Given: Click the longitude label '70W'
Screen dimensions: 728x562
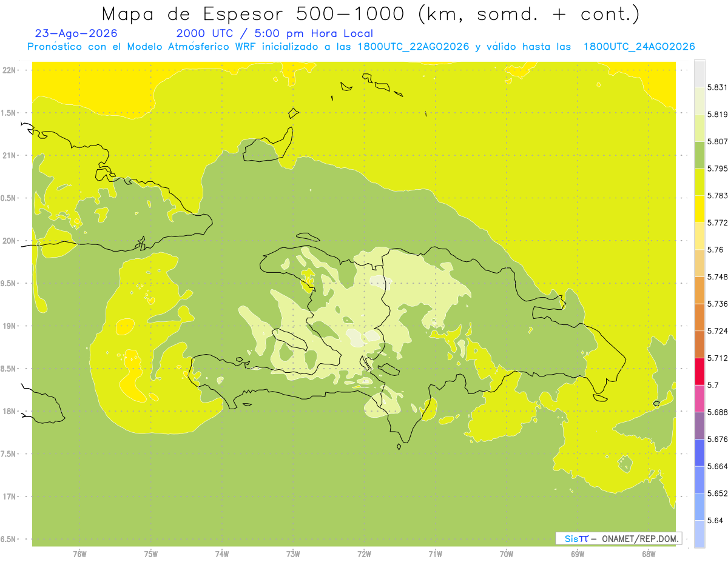Looking at the screenshot, I should (507, 554).
